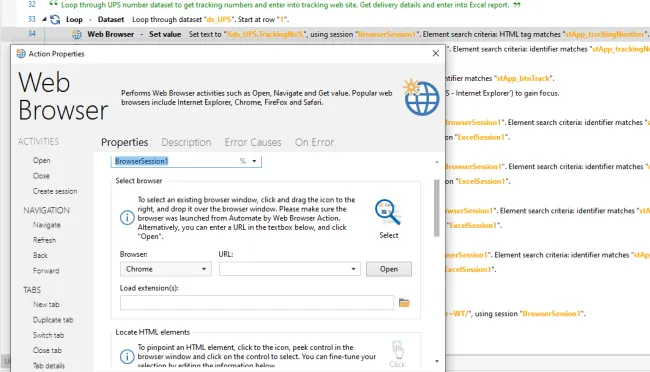This screenshot has height=372, width=650.
Task: Click the Select browser magnifier icon
Action: click(x=388, y=212)
